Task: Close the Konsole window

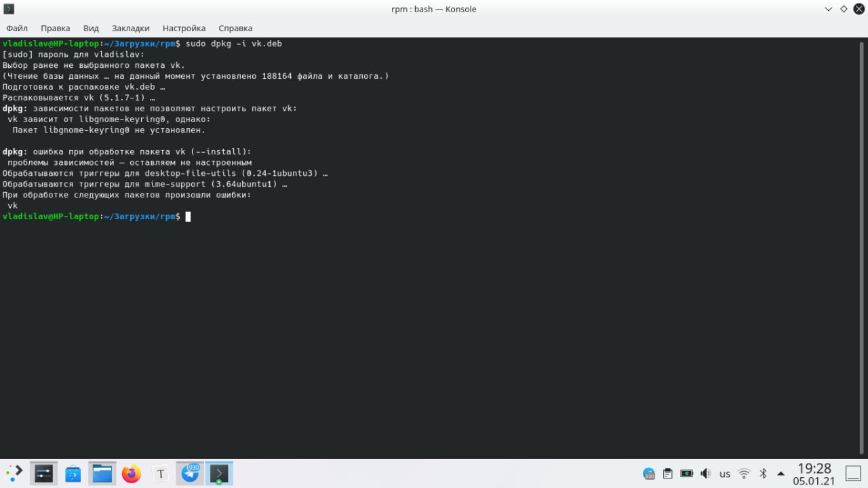Action: click(x=859, y=9)
